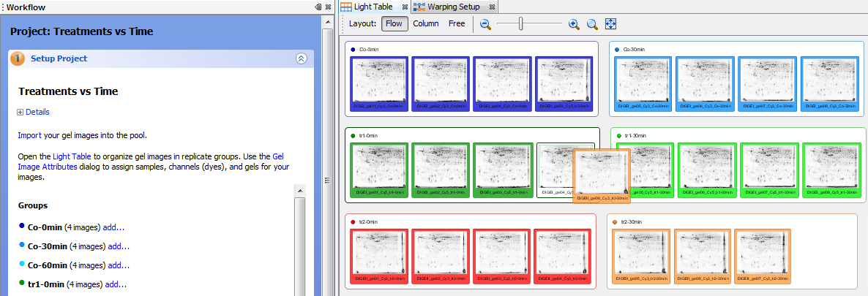Select first gel thumbnail in Co-0min group

[378, 84]
